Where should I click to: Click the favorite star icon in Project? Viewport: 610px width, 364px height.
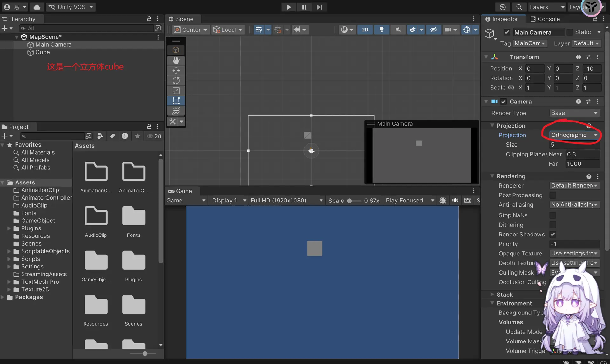138,136
